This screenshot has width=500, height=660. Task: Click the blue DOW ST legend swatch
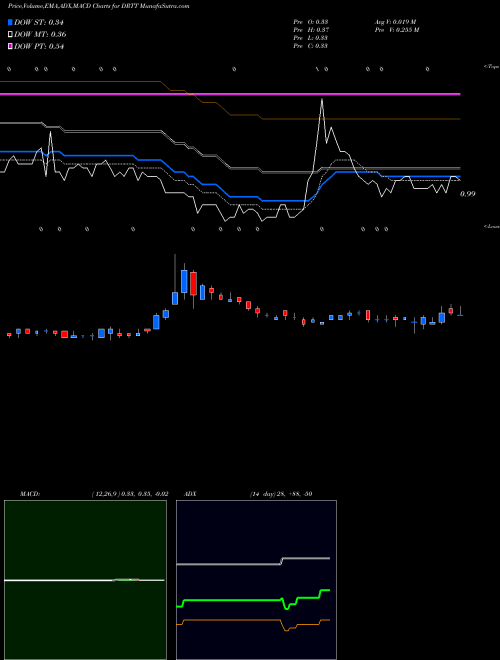pos(10,22)
